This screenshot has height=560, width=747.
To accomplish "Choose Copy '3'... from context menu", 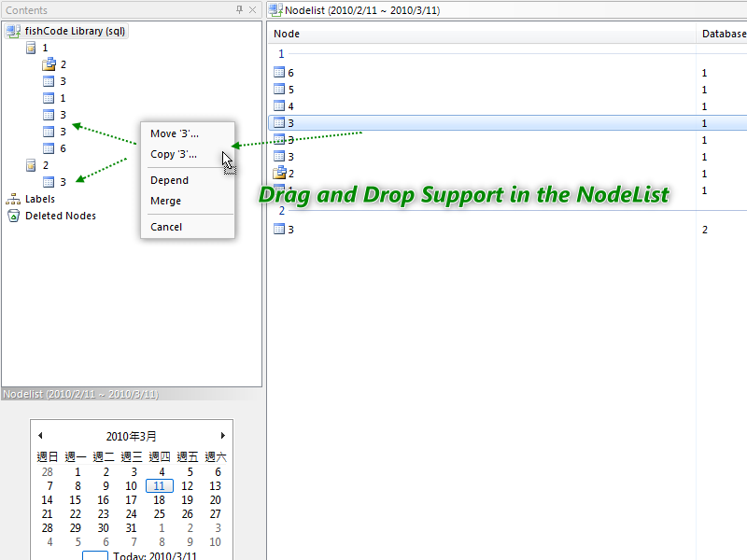I will (174, 154).
